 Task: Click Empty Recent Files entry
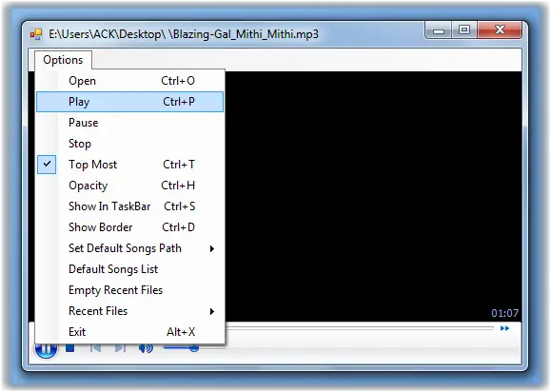[x=129, y=290]
